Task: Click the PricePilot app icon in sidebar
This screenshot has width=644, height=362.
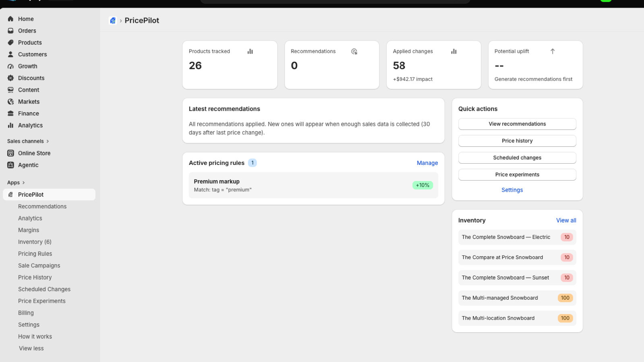Action: pyautogui.click(x=10, y=195)
